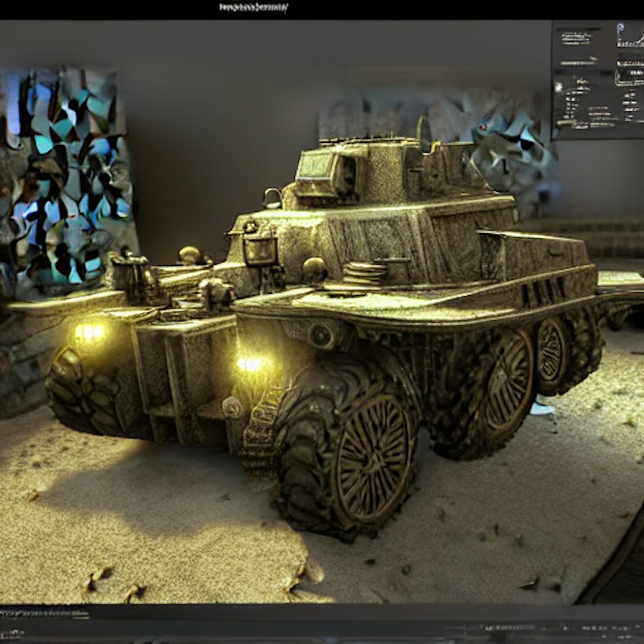Click the top heading text in the overlay panel
This screenshot has height=644, width=644.
575,37
